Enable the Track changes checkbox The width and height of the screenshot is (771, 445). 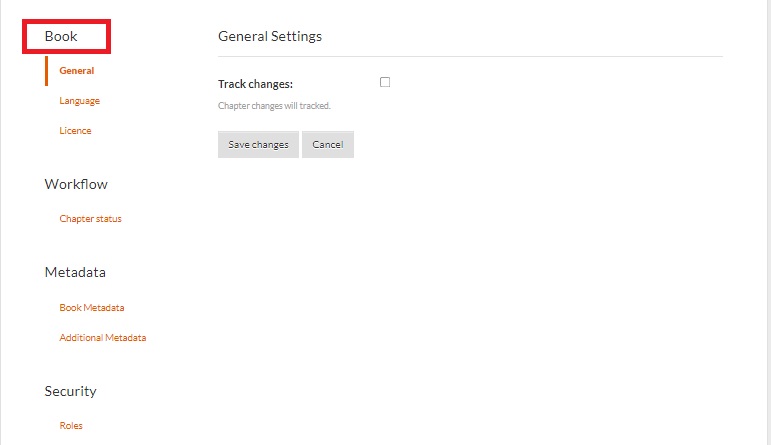pos(385,83)
